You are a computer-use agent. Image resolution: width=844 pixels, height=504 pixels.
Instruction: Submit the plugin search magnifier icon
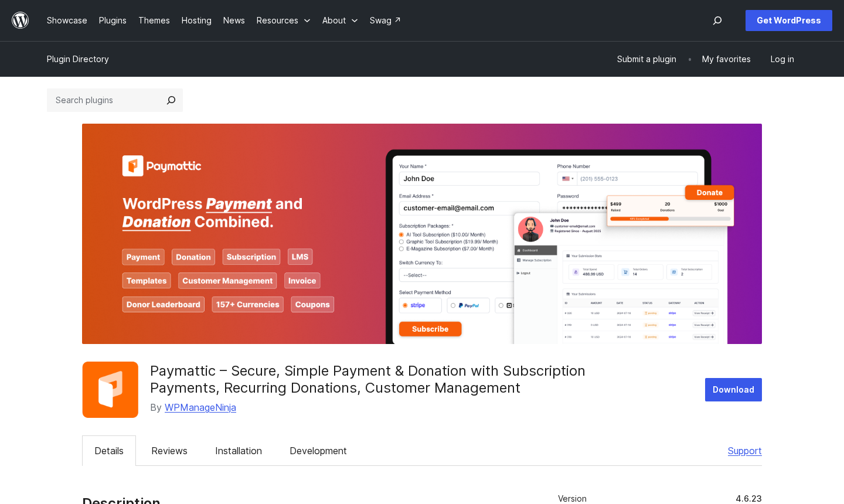[x=171, y=100]
